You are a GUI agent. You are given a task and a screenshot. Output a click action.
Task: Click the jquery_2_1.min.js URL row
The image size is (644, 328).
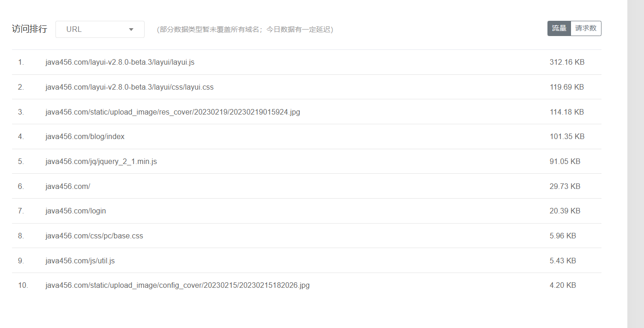pos(101,162)
